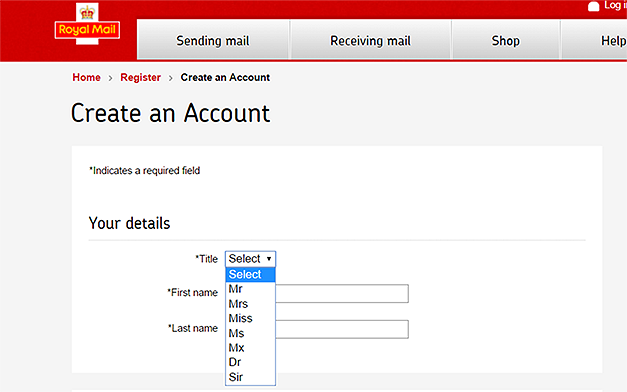Open the Sending mail tab
The height and width of the screenshot is (392, 627).
tap(213, 40)
